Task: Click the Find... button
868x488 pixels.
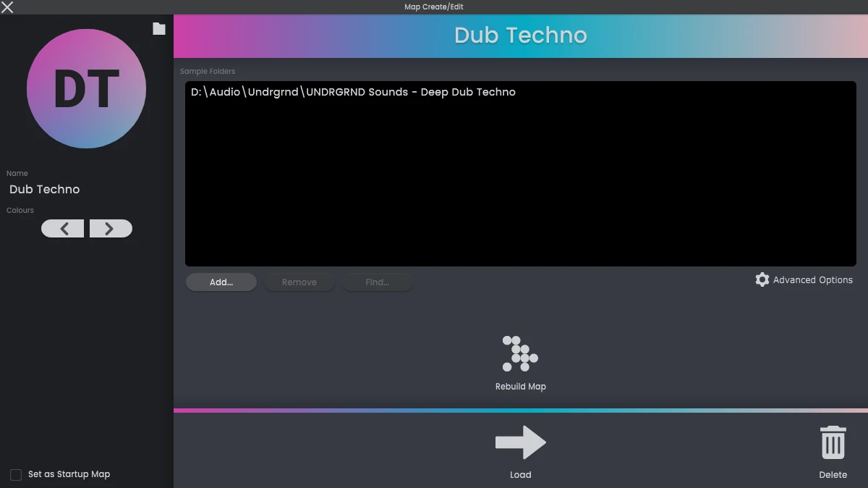Action: [378, 282]
